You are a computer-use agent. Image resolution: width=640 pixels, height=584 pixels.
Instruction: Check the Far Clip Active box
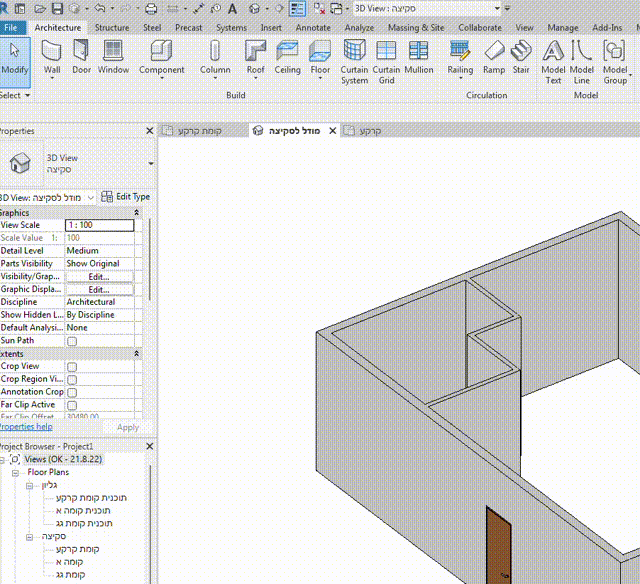click(71, 405)
